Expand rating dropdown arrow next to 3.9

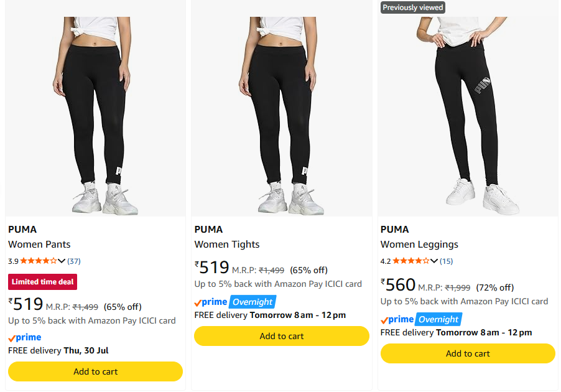tap(62, 261)
